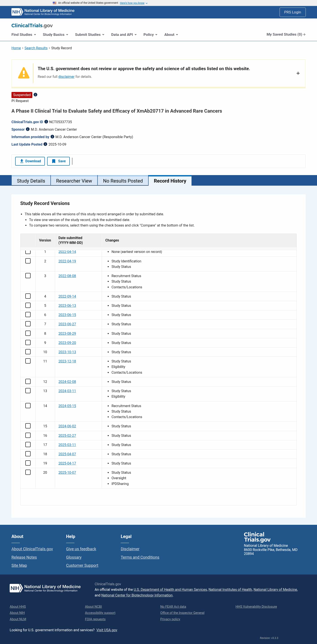Click the ClinicalTrials.gov site logo
The image size is (317, 644).
point(32,26)
